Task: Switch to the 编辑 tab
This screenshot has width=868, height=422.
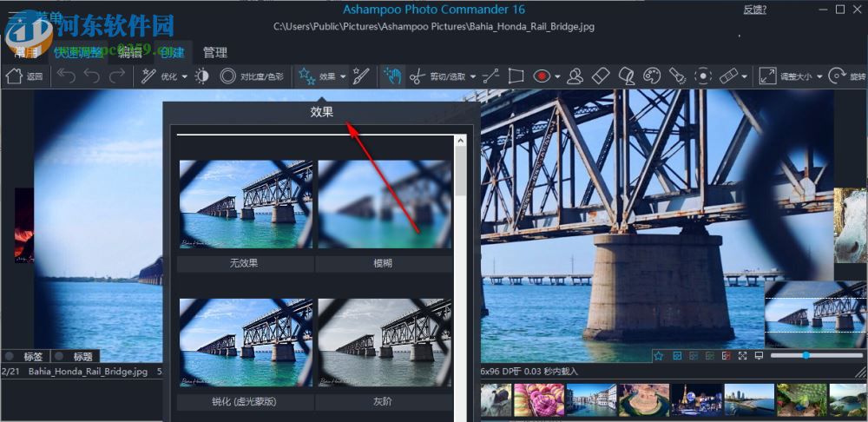Action: pos(131,53)
